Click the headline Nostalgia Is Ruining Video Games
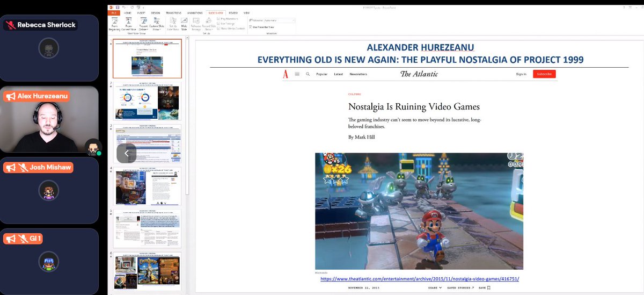644x295 pixels. click(414, 106)
